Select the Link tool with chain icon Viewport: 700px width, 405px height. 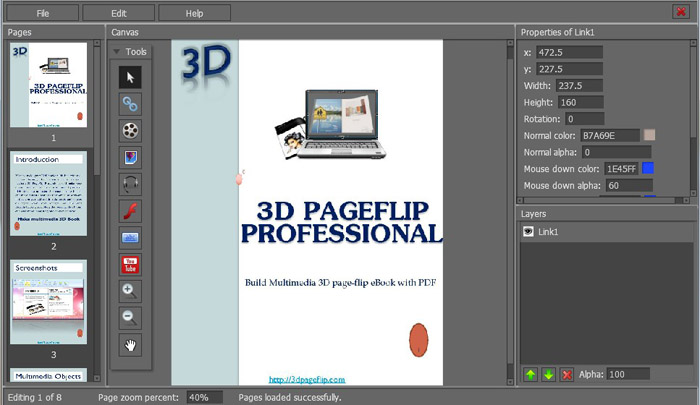130,104
